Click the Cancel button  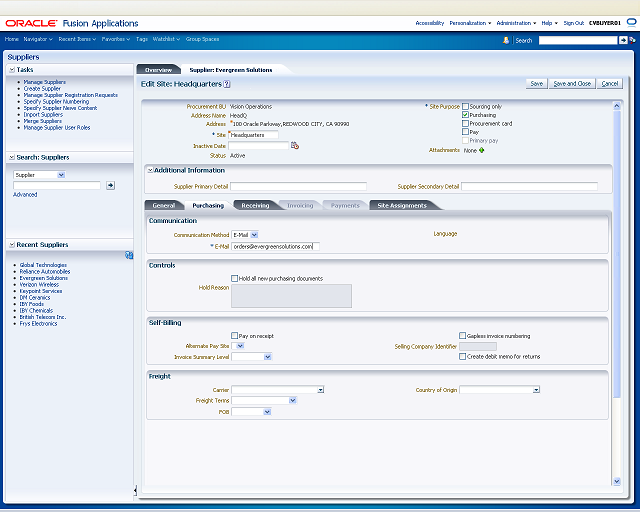[610, 83]
